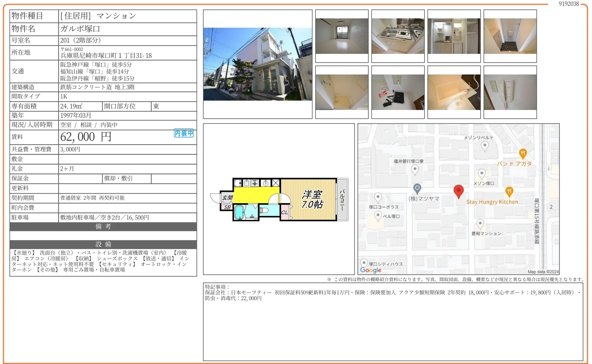Click the red property location pin on map
The width and height of the screenshot is (592, 364).
click(x=458, y=191)
